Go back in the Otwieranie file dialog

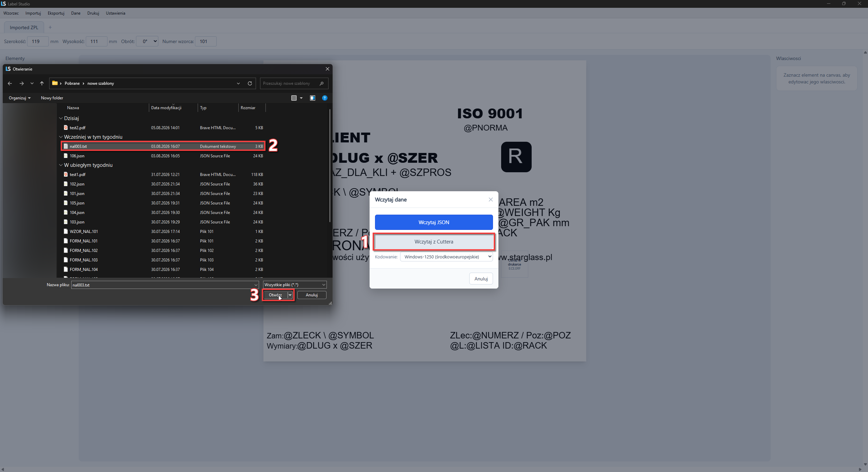pyautogui.click(x=10, y=83)
